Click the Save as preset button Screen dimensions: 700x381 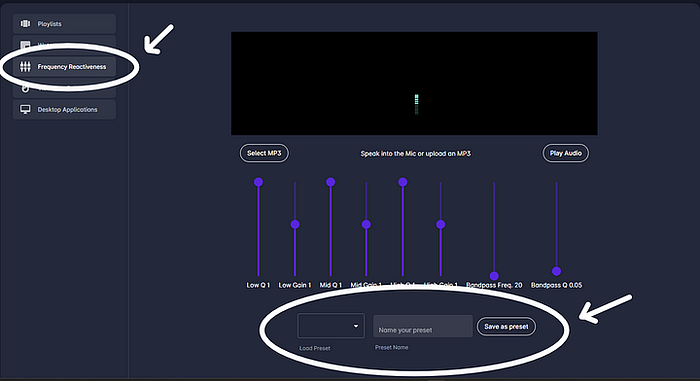point(506,327)
